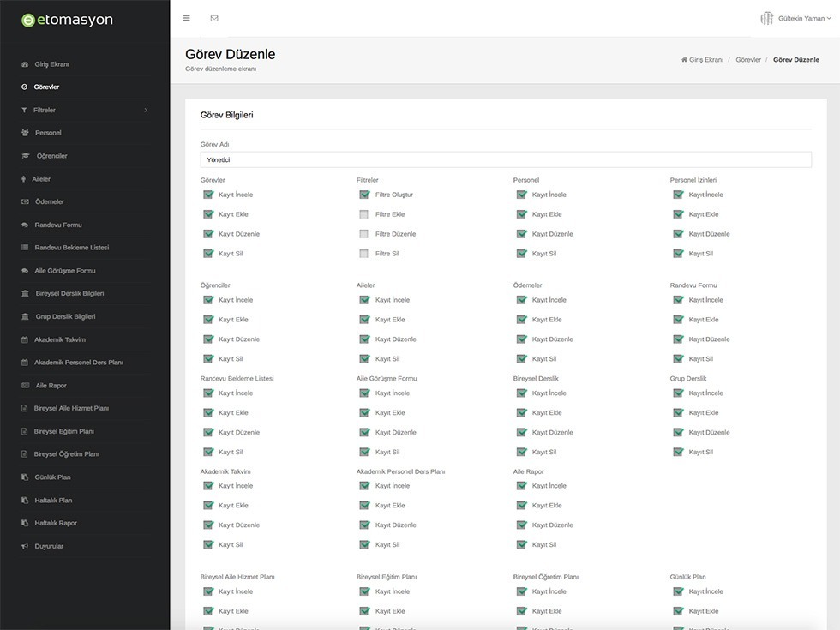Select Haftalık Rapor in sidebar menu
Image resolution: width=840 pixels, height=630 pixels.
click(x=56, y=523)
